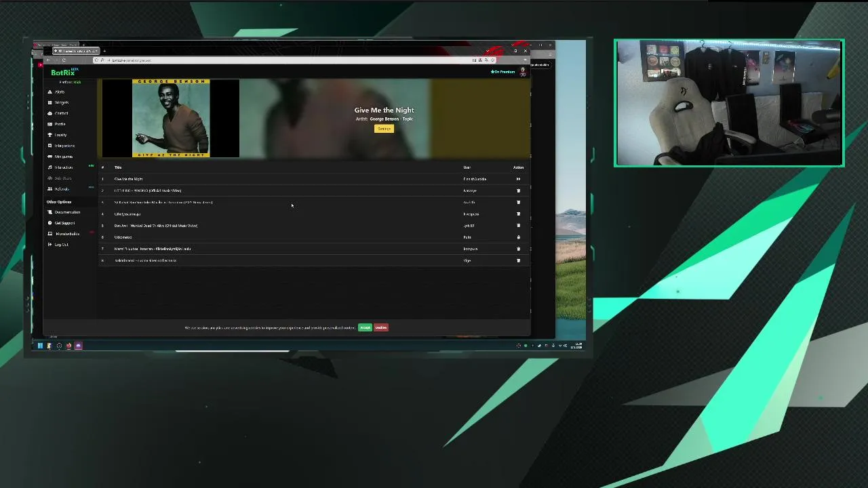Open the Alerts sidebar item
This screenshot has width=868, height=488.
click(x=57, y=91)
